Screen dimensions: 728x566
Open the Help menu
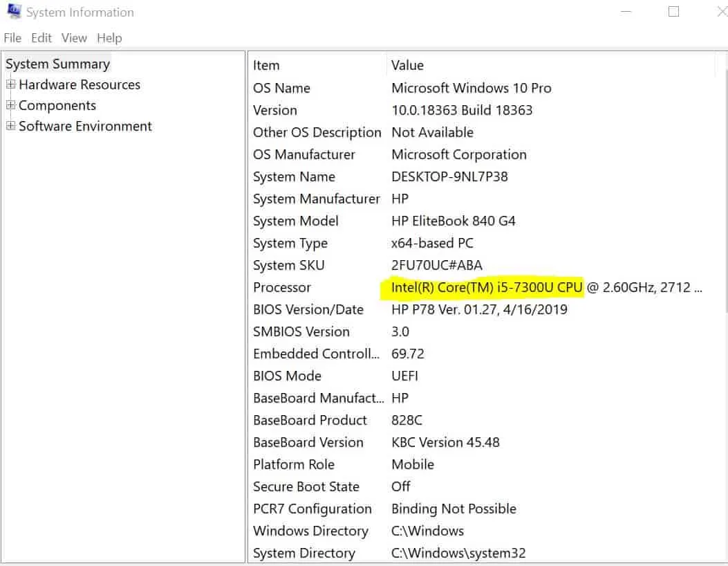tap(109, 38)
